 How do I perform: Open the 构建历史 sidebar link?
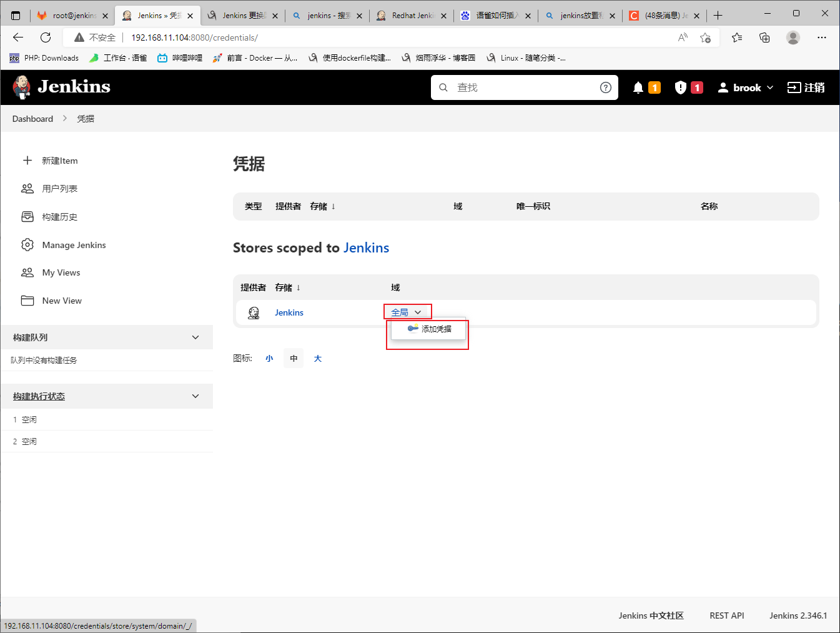60,217
